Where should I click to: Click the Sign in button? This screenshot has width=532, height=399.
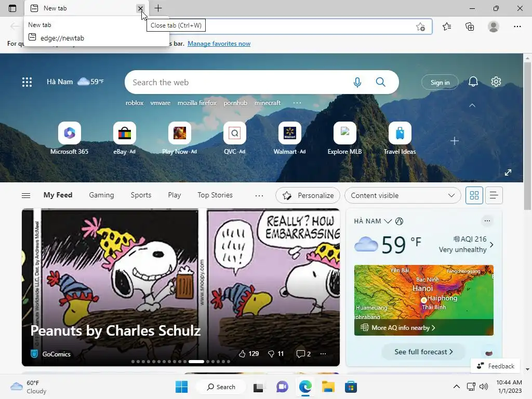[x=440, y=82]
